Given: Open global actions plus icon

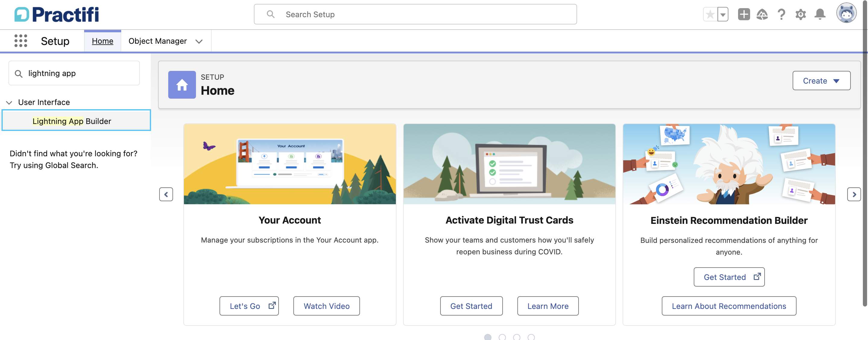Looking at the screenshot, I should tap(744, 14).
